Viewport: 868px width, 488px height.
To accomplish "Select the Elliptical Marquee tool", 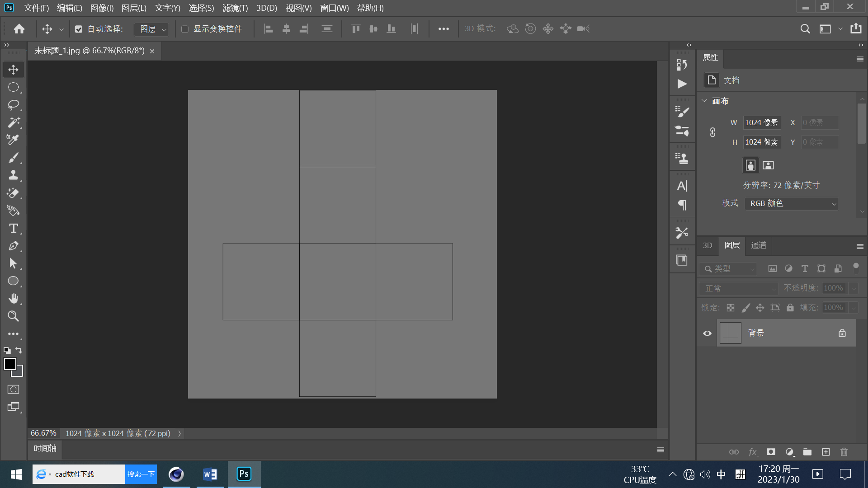I will coord(13,87).
